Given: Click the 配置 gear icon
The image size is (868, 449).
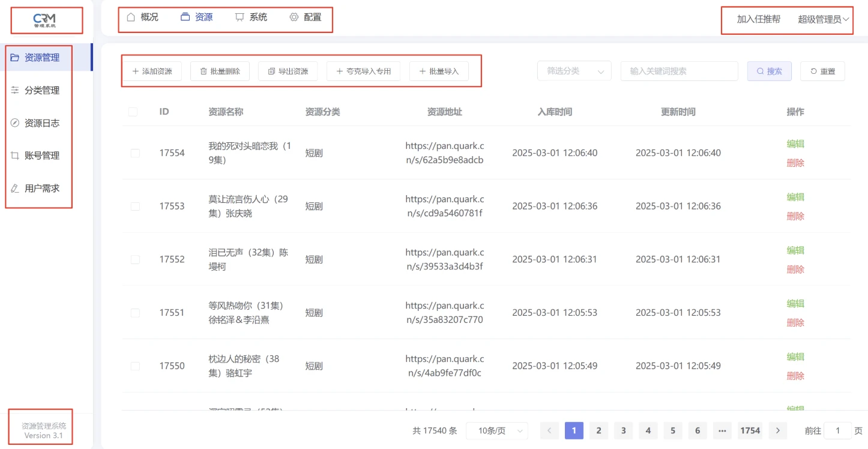Looking at the screenshot, I should [x=292, y=17].
